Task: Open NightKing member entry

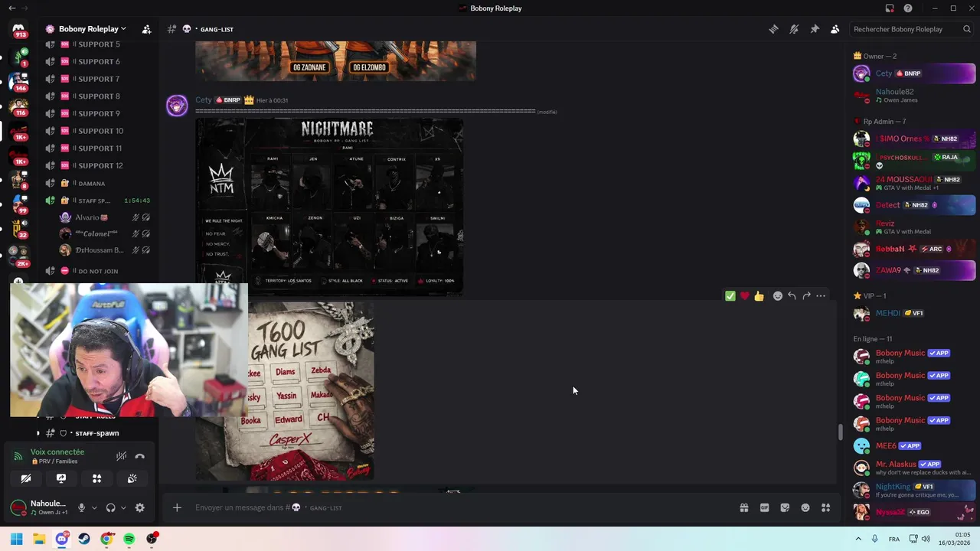Action: (x=914, y=490)
